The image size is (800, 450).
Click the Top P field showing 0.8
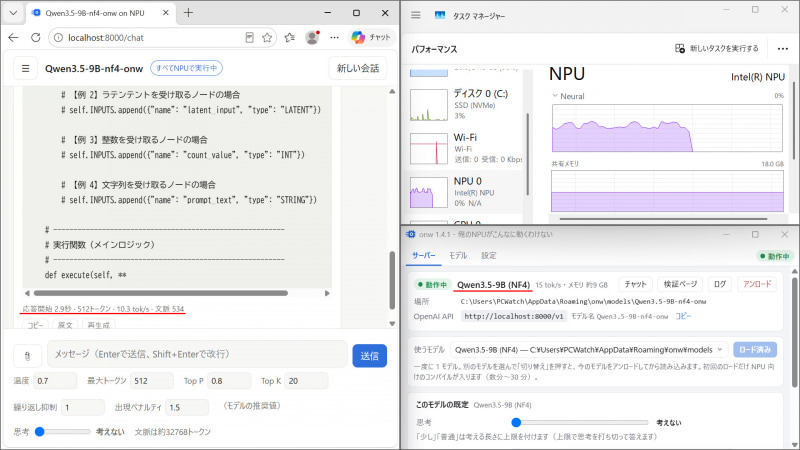[x=229, y=381]
